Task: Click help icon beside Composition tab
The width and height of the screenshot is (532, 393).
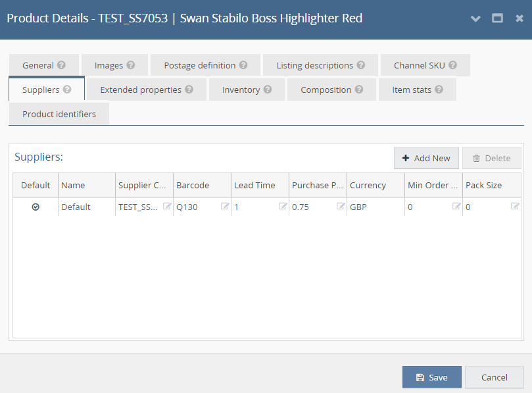Action: coord(359,90)
